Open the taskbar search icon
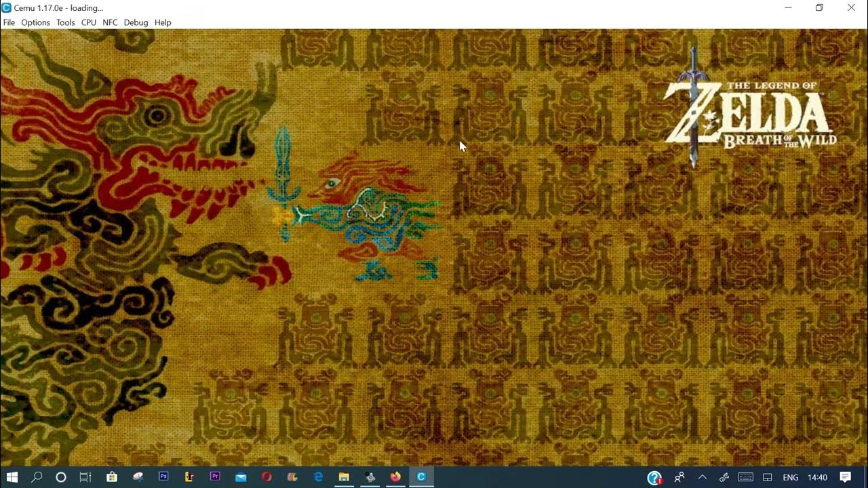The image size is (868, 488). [37, 477]
